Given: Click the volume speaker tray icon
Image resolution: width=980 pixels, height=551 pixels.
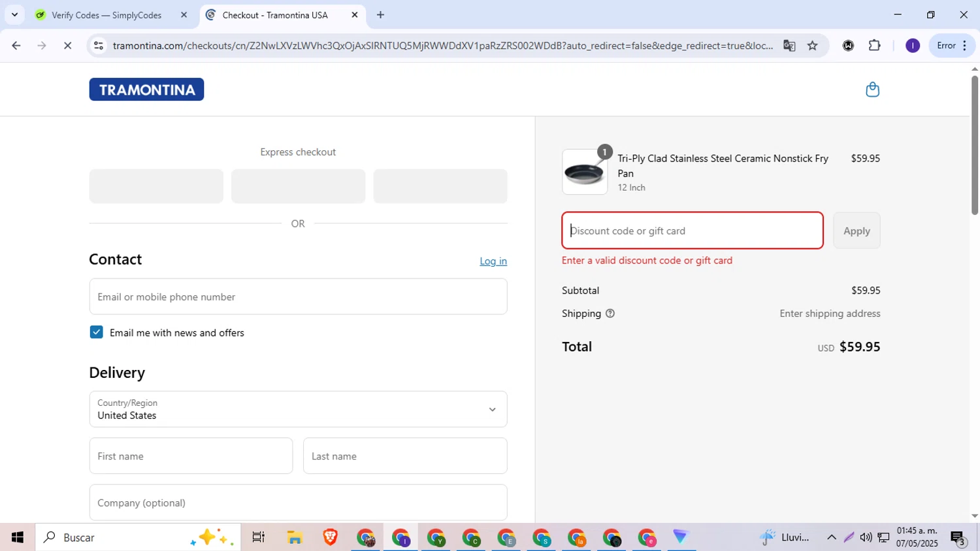Looking at the screenshot, I should click(x=866, y=537).
